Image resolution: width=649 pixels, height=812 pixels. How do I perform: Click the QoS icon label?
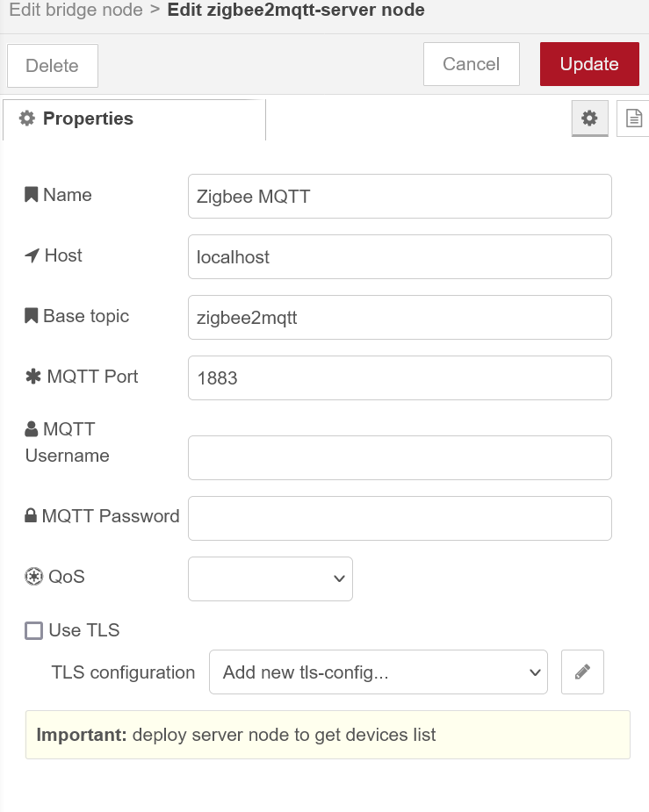click(32, 576)
